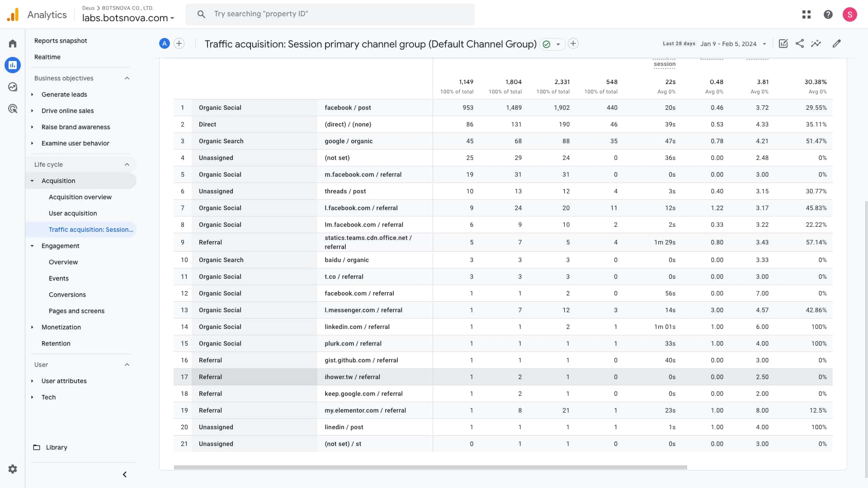Toggle the channel group filter selector
Image resolution: width=868 pixels, height=488 pixels.
coord(557,43)
